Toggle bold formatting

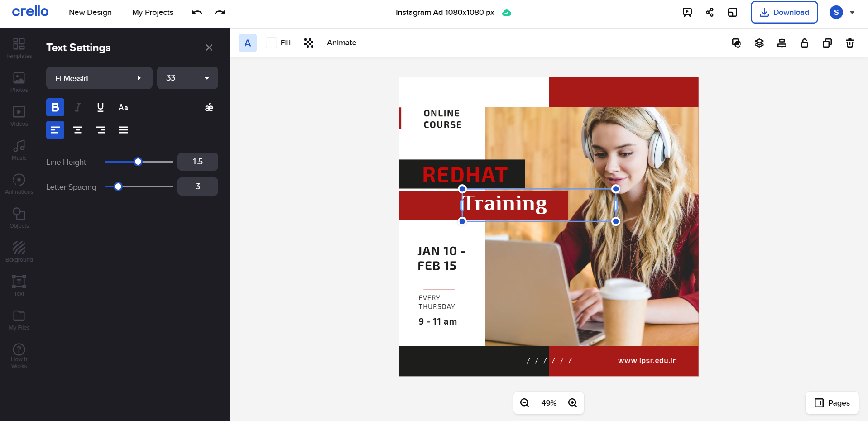pyautogui.click(x=55, y=107)
